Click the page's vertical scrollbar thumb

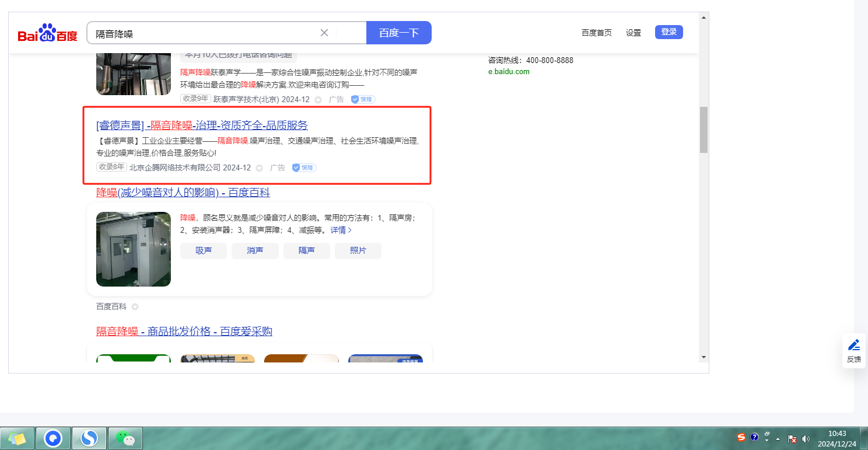[703, 130]
